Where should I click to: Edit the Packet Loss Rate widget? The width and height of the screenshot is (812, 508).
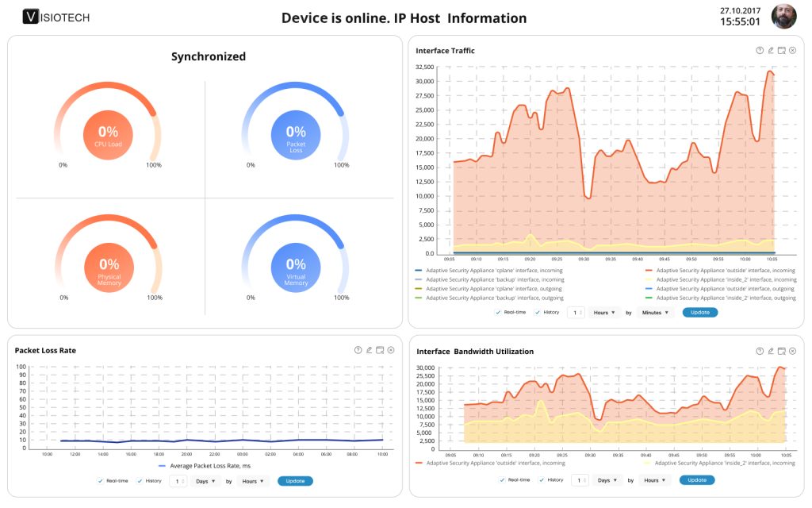pos(369,350)
